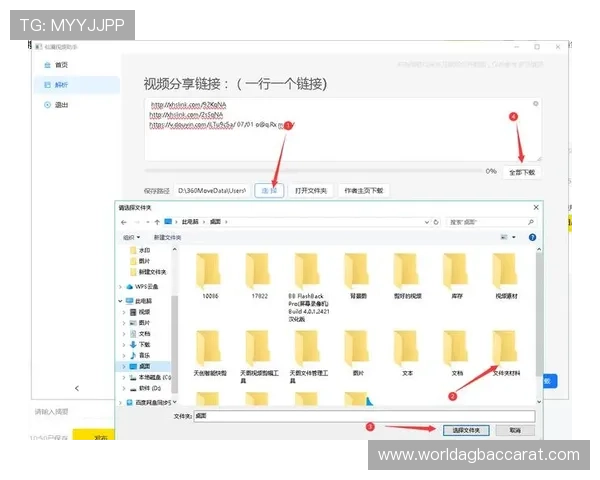Open help with the blue question icon
600x480 pixels.
532,237
